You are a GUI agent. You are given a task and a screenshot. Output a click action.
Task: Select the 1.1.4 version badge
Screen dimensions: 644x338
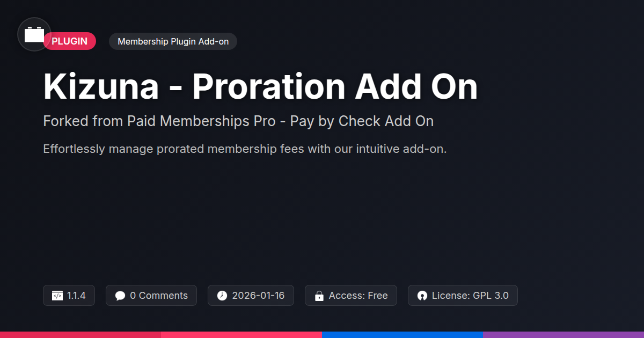(69, 296)
